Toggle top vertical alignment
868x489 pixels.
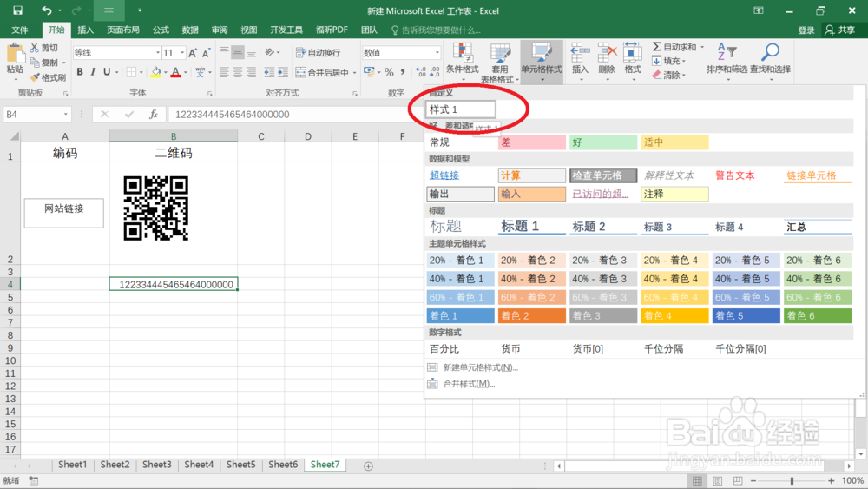[224, 53]
